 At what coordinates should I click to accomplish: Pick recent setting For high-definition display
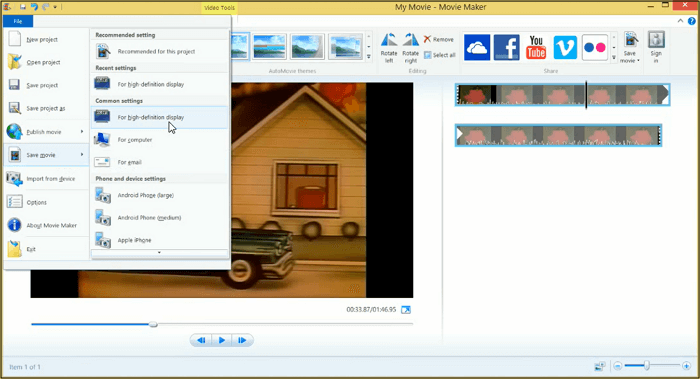tap(159, 84)
